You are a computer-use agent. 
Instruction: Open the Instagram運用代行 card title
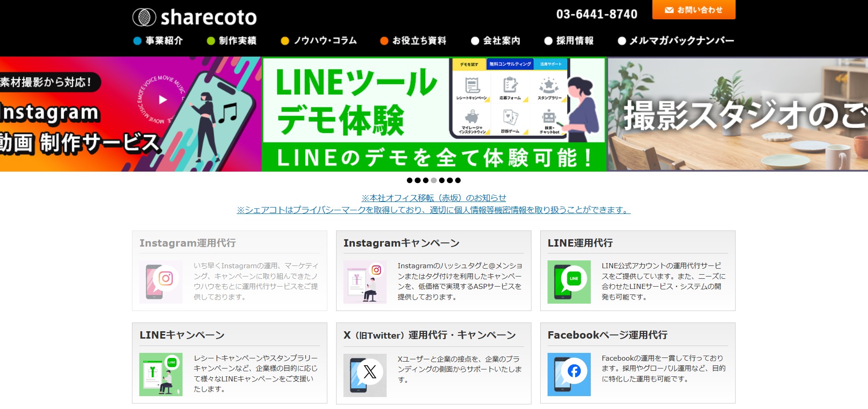click(188, 243)
